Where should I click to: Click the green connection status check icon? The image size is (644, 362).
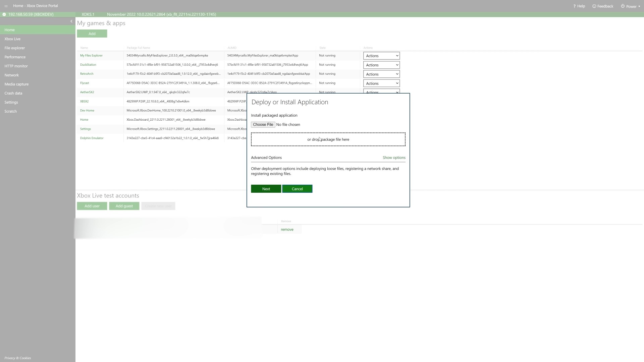coord(4,14)
